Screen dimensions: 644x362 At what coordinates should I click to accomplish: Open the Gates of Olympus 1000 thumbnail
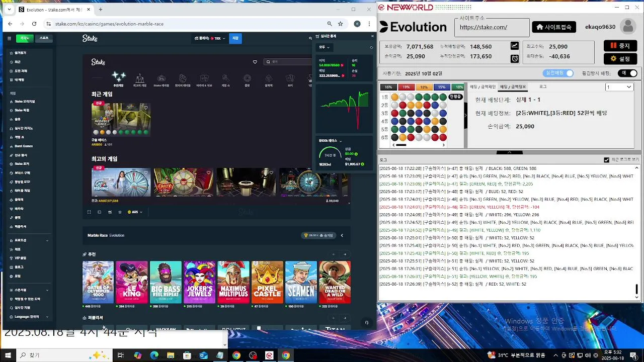98,282
